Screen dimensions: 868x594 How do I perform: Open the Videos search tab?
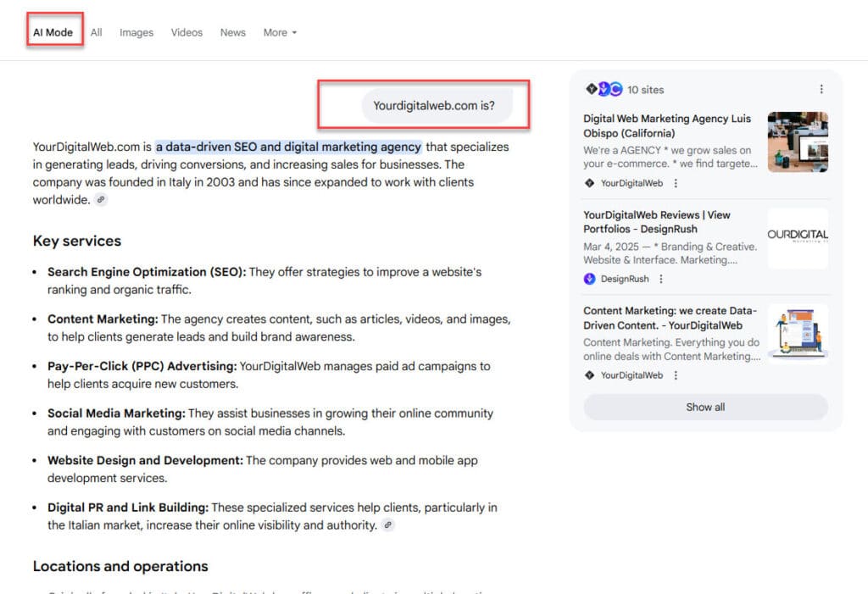point(186,33)
